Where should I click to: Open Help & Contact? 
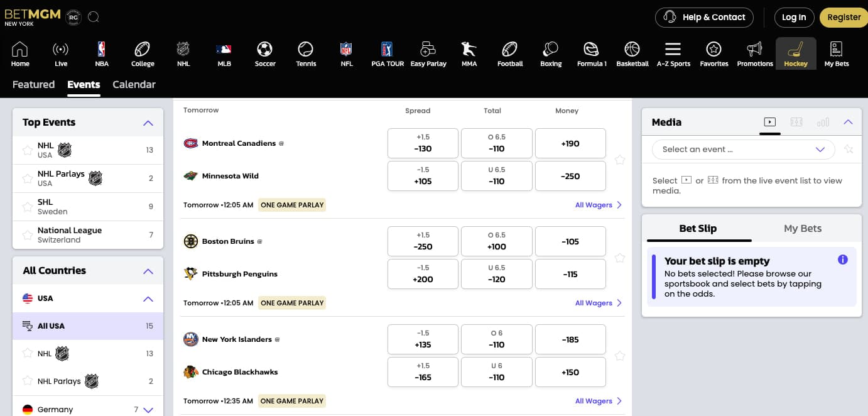(705, 17)
